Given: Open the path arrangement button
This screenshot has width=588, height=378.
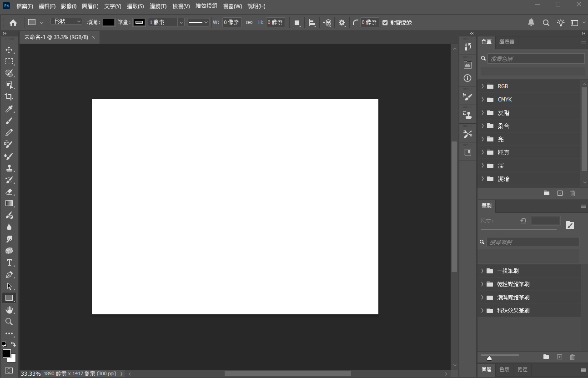Looking at the screenshot, I should click(x=327, y=22).
